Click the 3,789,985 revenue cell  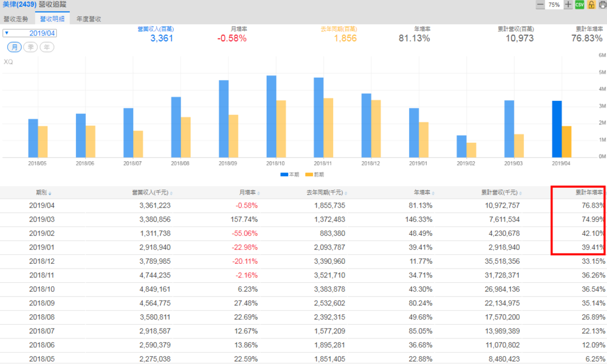click(155, 261)
